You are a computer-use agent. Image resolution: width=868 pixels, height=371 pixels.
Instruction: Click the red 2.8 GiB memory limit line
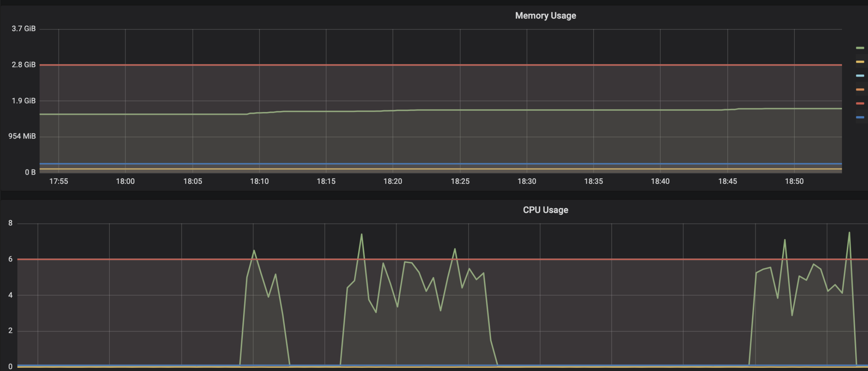(x=438, y=65)
